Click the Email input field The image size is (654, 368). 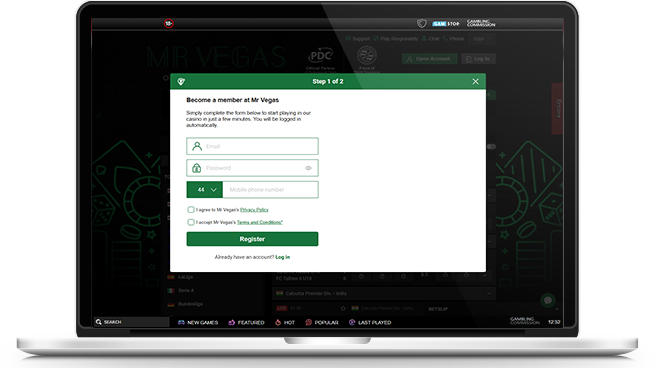pyautogui.click(x=252, y=146)
